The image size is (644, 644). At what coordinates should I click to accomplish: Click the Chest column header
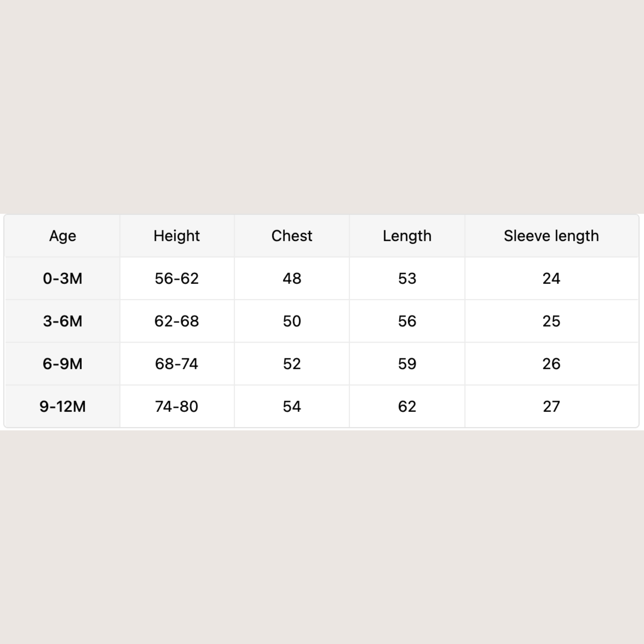point(292,236)
